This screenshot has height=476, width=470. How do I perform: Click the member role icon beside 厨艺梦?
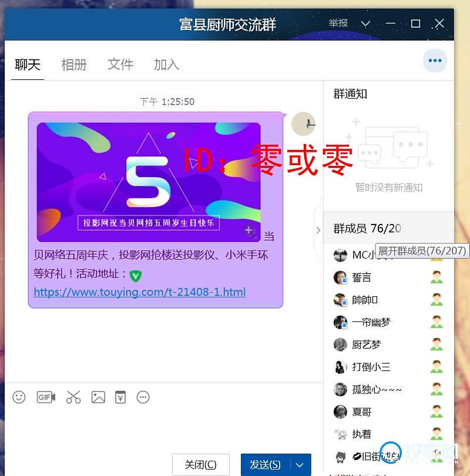pos(437,344)
